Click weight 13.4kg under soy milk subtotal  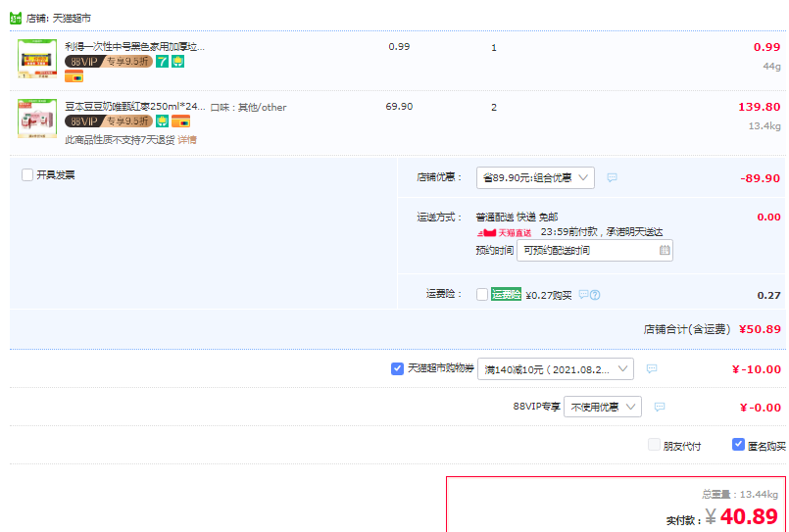pos(764,125)
